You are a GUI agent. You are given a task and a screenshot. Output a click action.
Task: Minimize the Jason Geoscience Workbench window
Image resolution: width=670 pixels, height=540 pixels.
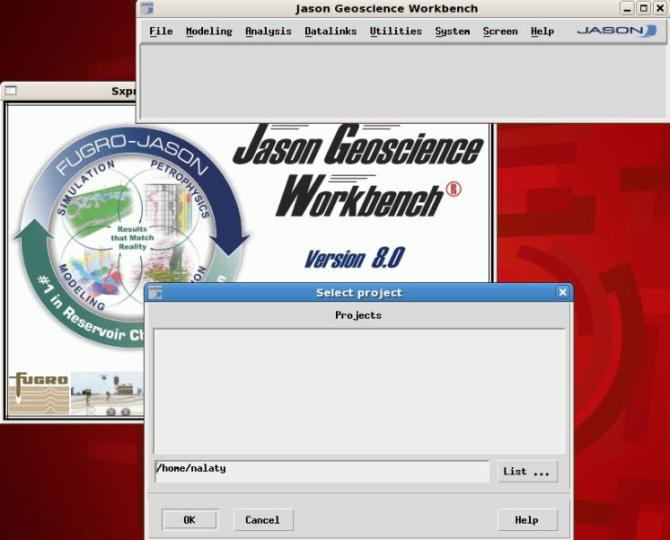627,8
